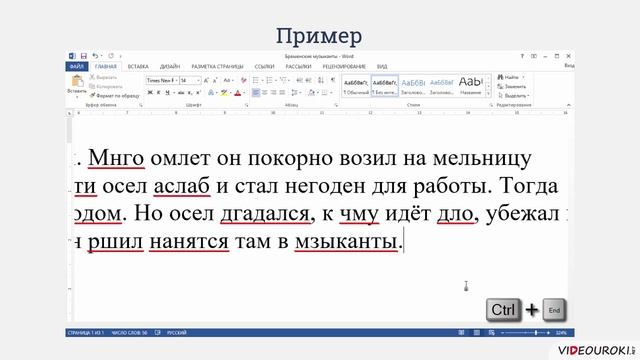
Task: Switch to the ССЫЛКИ tab
Action: pyautogui.click(x=264, y=67)
